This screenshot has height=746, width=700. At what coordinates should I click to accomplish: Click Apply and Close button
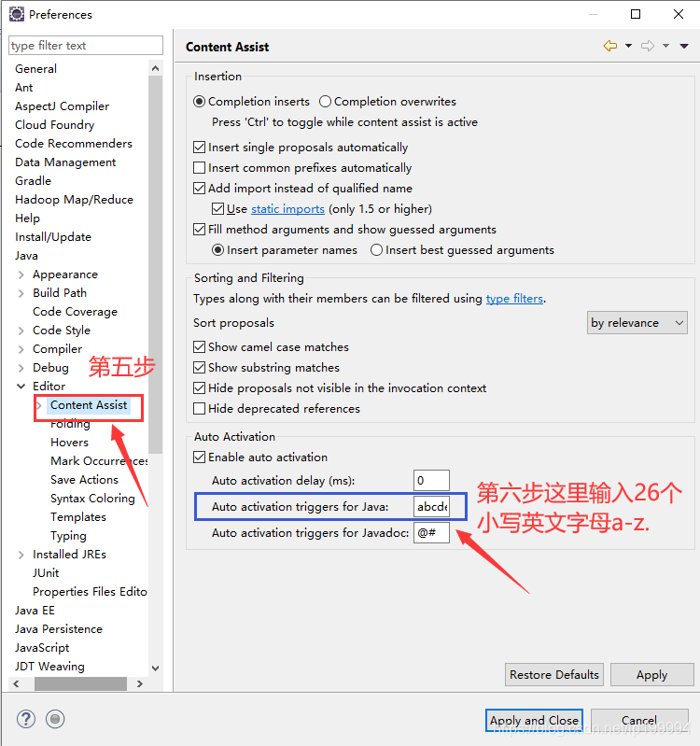(534, 720)
